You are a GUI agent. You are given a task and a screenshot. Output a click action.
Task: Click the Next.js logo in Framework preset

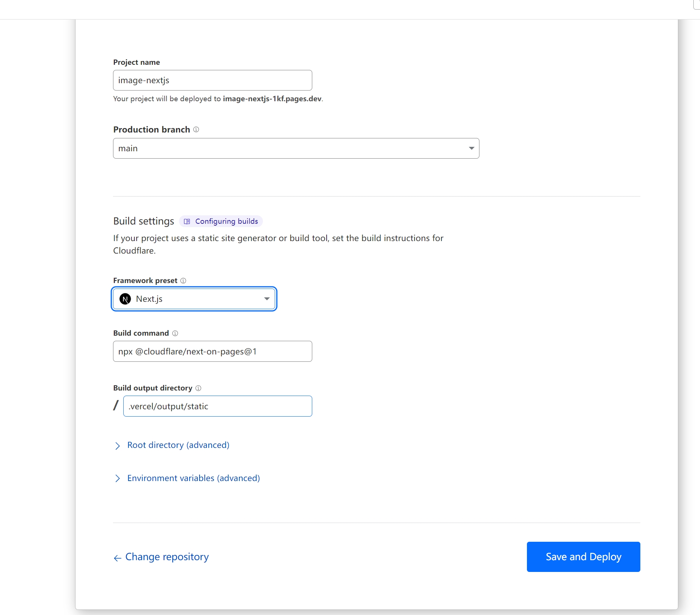(x=125, y=299)
